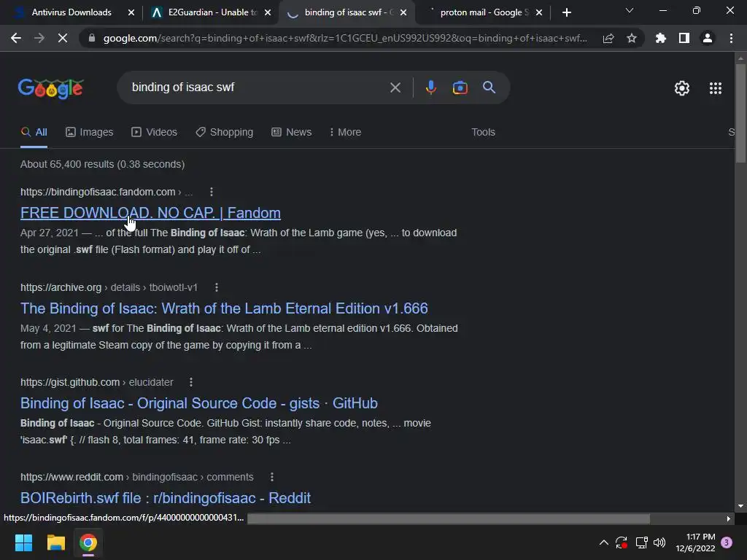Go back using the browser back arrow
This screenshot has height=560, width=747.
click(x=16, y=38)
